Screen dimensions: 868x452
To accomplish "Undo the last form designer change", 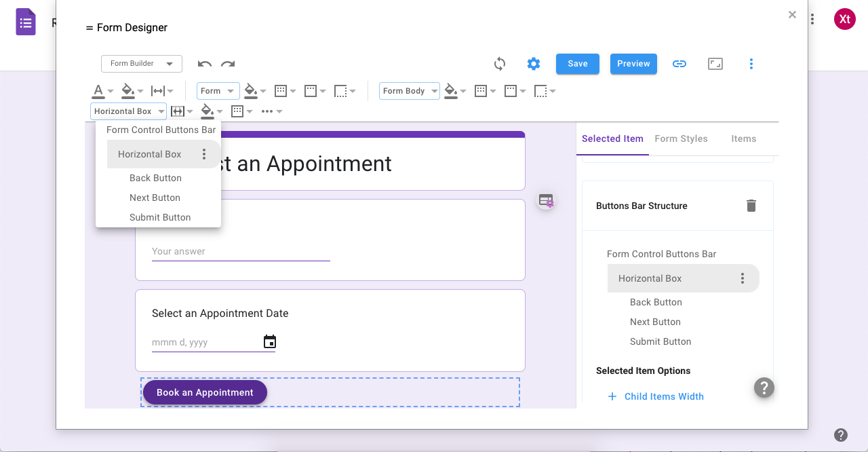I will pyautogui.click(x=205, y=64).
